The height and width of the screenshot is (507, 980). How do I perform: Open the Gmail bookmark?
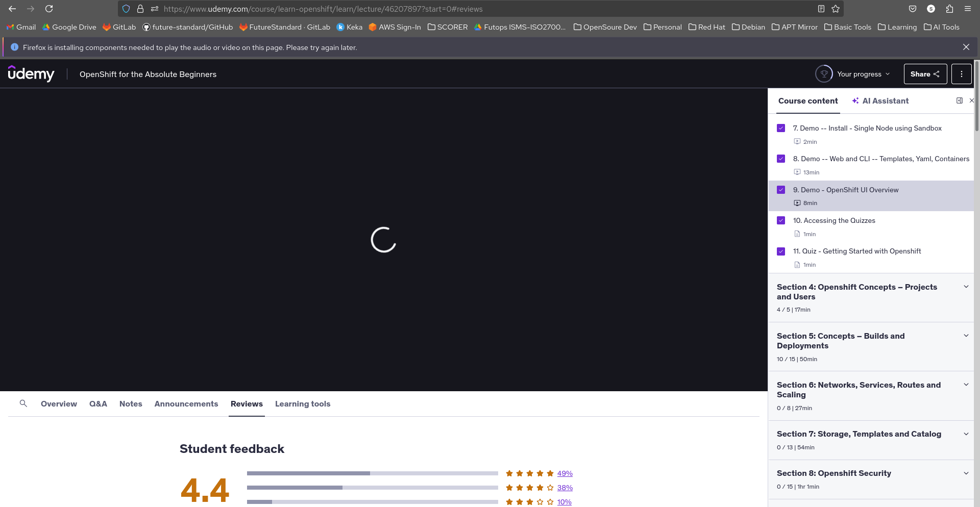click(x=21, y=27)
